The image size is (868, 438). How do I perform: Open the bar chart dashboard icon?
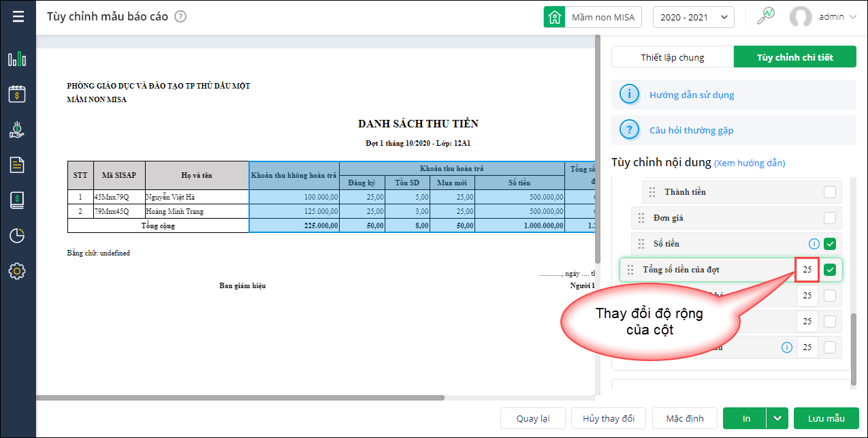(17, 59)
